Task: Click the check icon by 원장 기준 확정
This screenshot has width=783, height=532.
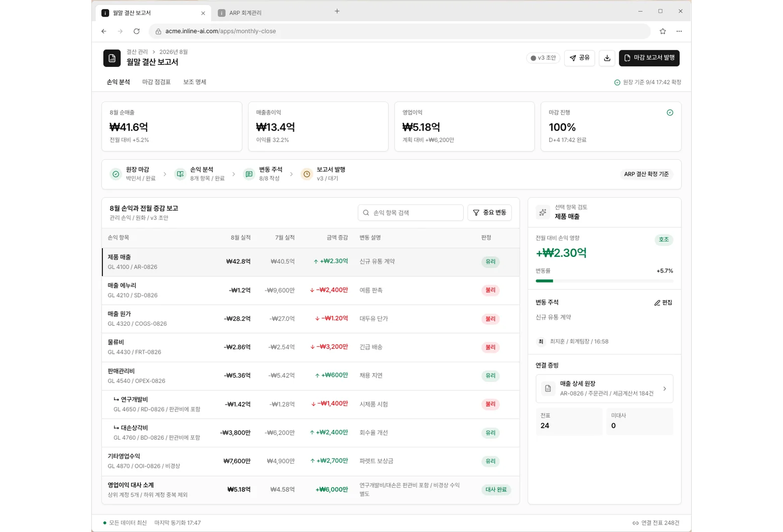Action: coord(617,82)
